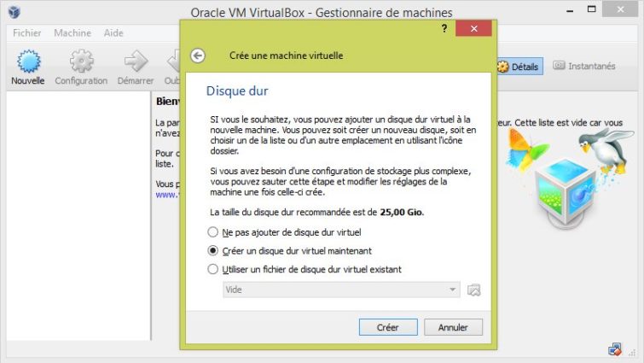Viewport: 644px width, 363px height.
Task: Expand the Vide disk file dropdown
Action: 341,290
